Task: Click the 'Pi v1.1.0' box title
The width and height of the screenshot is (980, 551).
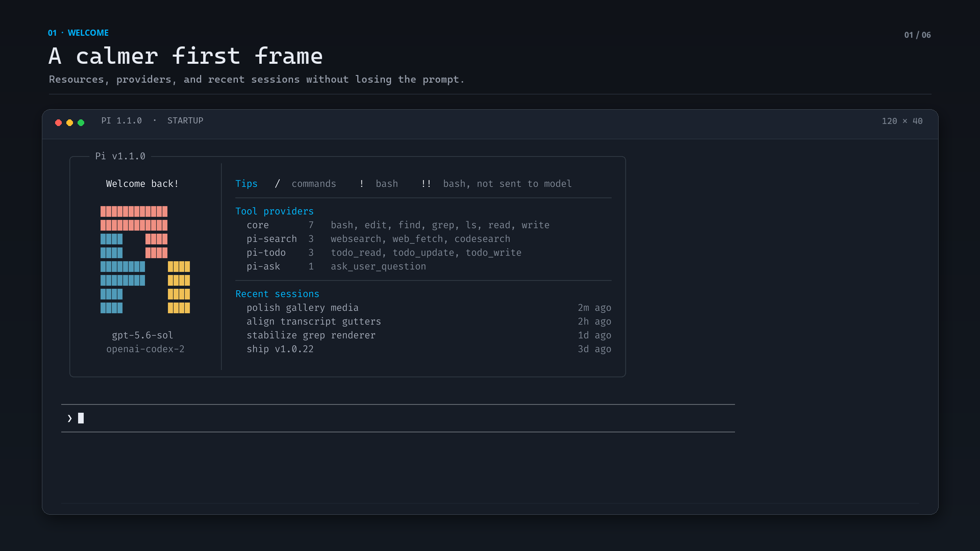Action: (x=120, y=156)
